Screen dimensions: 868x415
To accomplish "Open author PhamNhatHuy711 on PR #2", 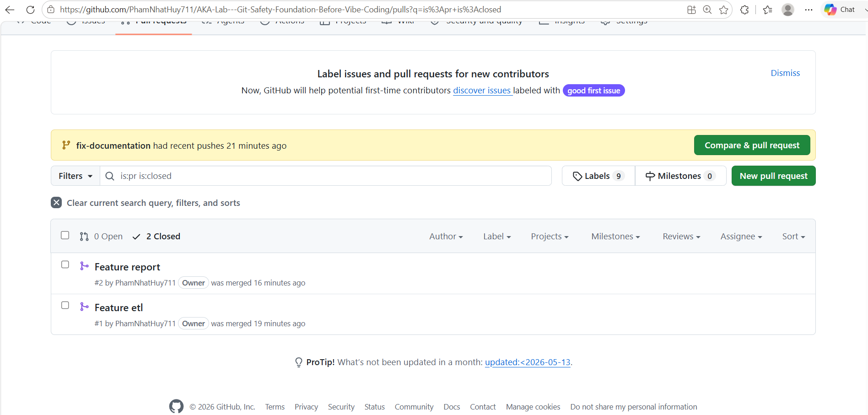I will coord(145,283).
